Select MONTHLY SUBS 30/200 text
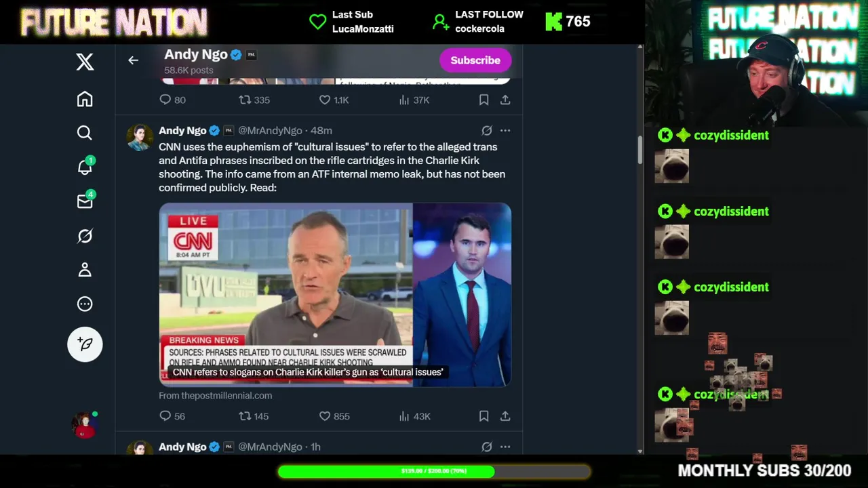 764,470
